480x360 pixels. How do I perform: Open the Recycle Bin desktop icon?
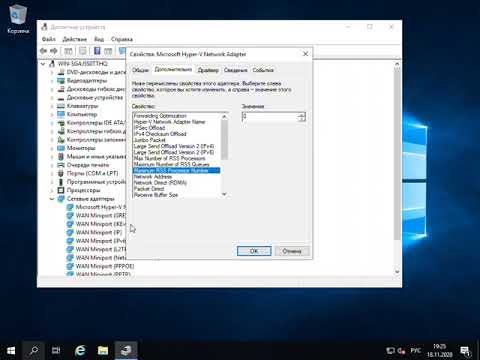[x=18, y=19]
